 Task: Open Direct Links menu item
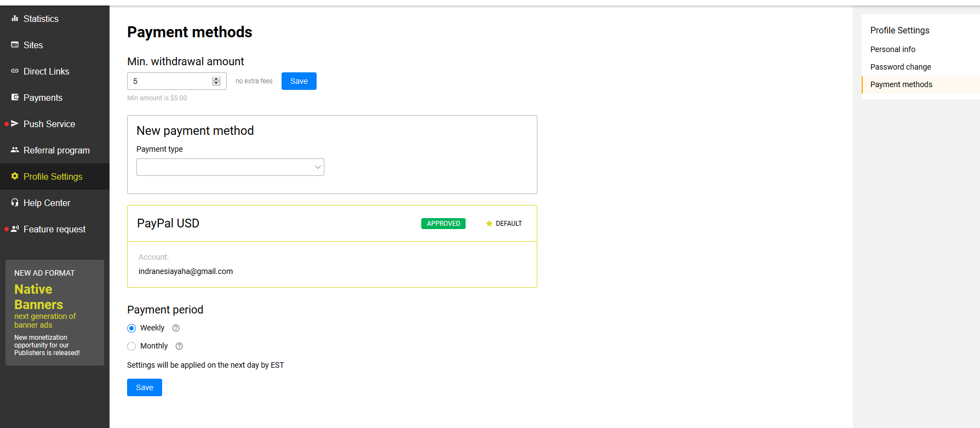tap(55, 71)
